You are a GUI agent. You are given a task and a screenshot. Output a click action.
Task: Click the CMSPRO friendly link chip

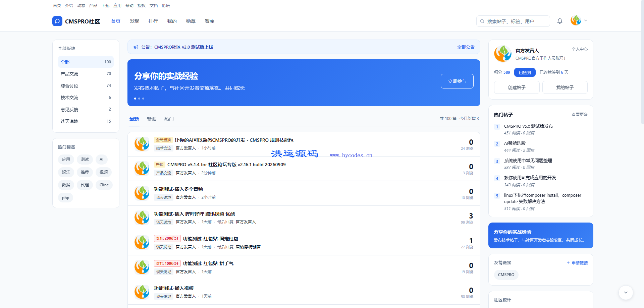(506, 275)
